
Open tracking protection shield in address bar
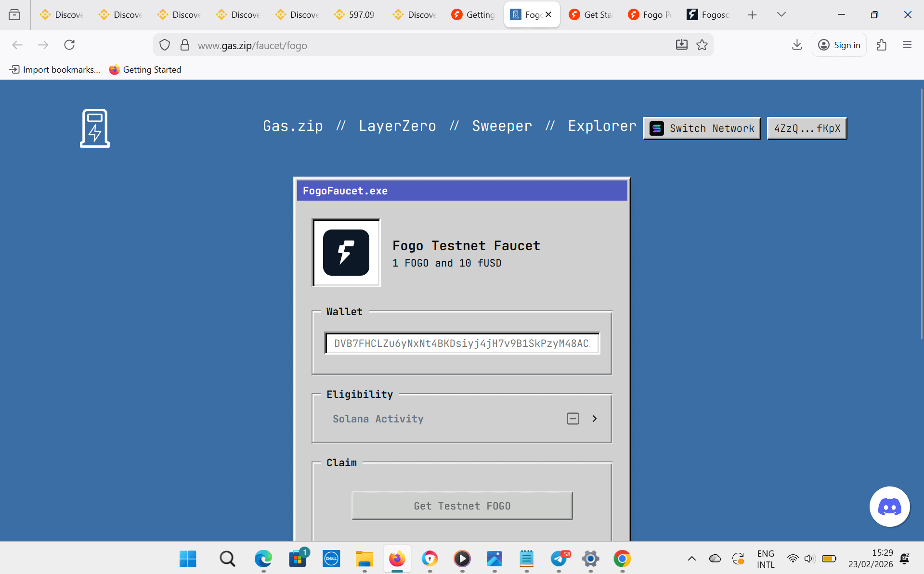click(x=165, y=45)
